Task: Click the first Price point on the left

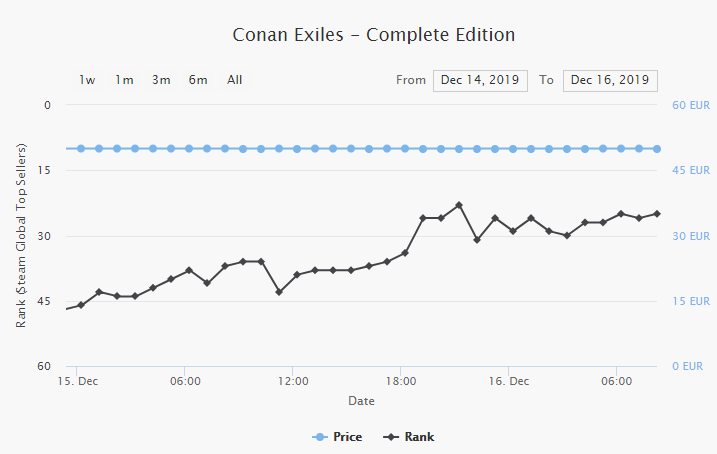Action: point(81,148)
